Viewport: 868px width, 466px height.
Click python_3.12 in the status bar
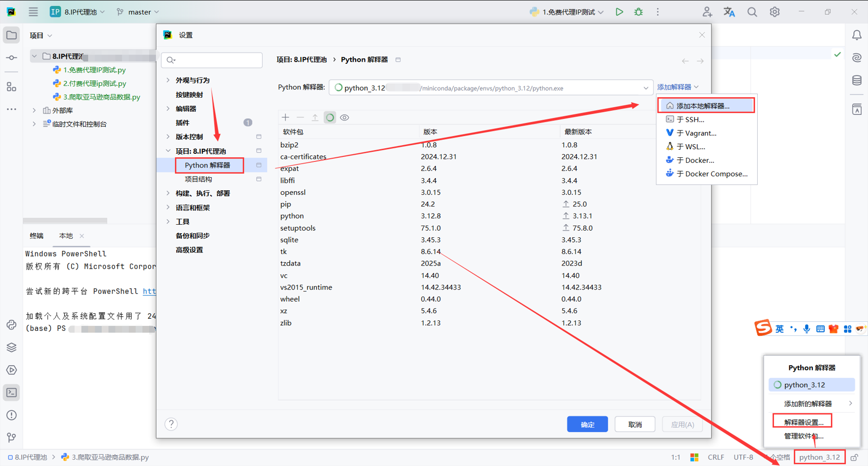click(819, 457)
